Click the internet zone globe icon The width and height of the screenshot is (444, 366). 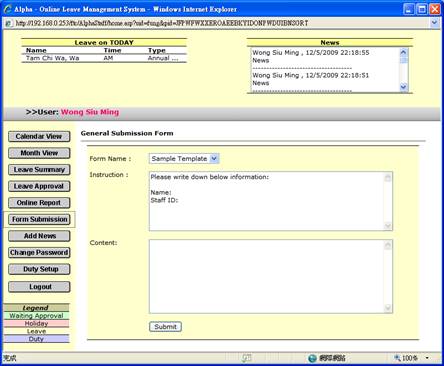point(312,358)
